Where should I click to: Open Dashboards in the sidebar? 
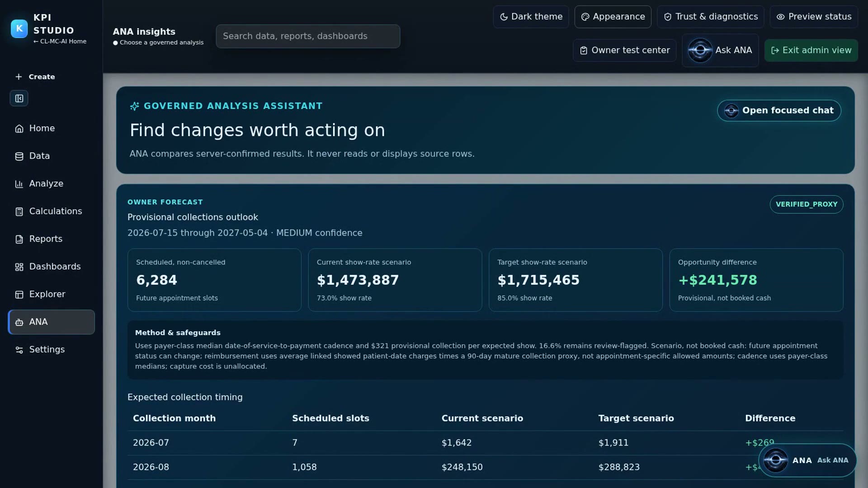point(51,267)
